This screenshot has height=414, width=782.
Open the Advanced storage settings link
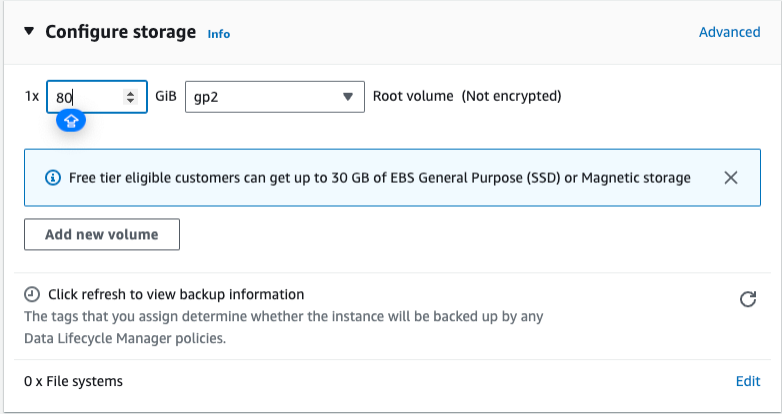click(x=729, y=32)
